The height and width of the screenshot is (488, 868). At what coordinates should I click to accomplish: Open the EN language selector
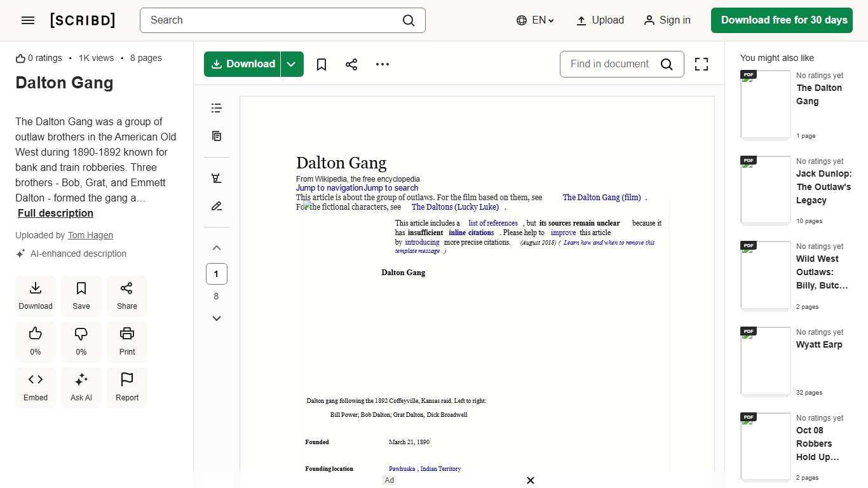click(534, 20)
